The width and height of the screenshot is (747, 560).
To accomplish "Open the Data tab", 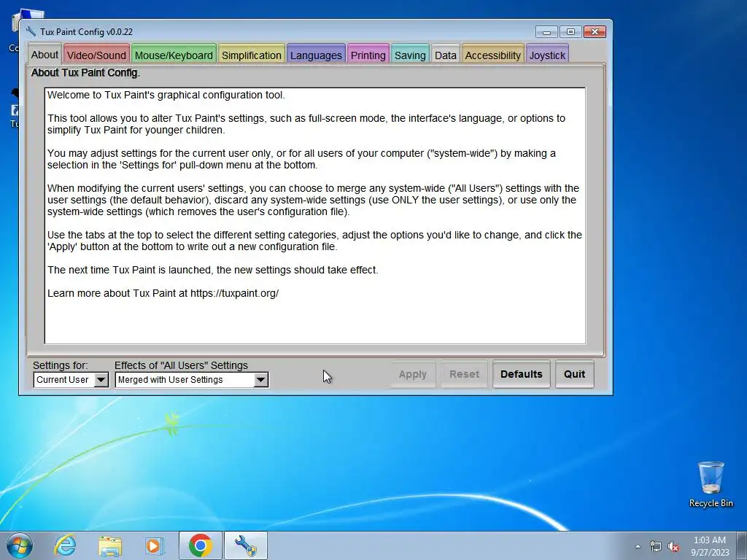I will point(446,55).
